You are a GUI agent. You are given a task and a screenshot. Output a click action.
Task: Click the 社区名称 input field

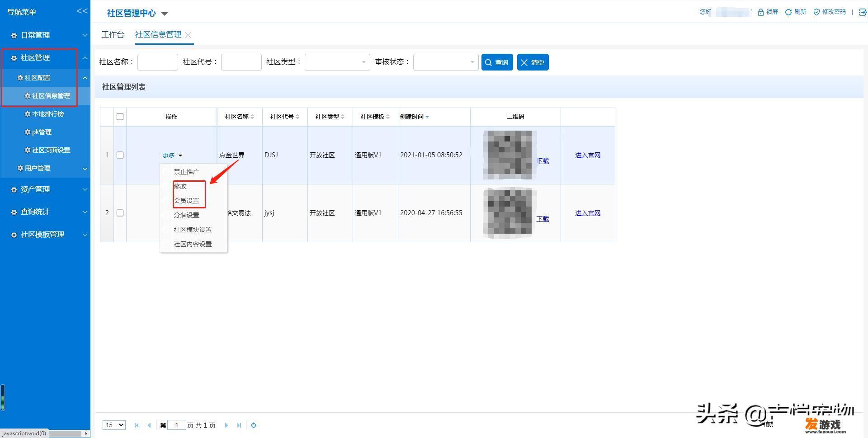[x=157, y=62]
